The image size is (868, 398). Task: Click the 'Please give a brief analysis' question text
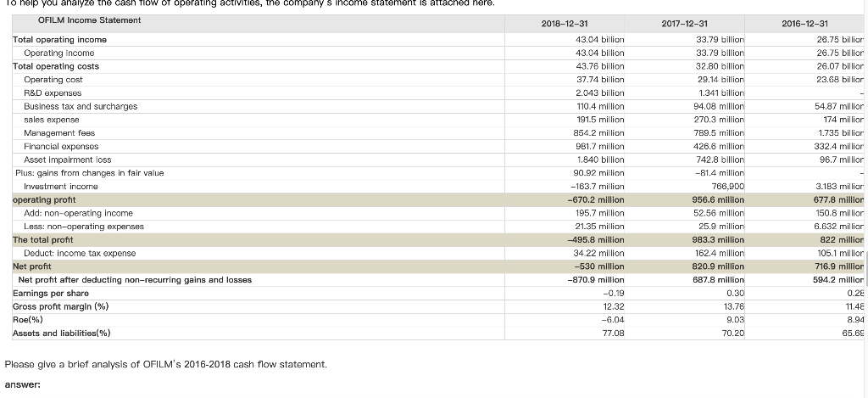point(166,364)
